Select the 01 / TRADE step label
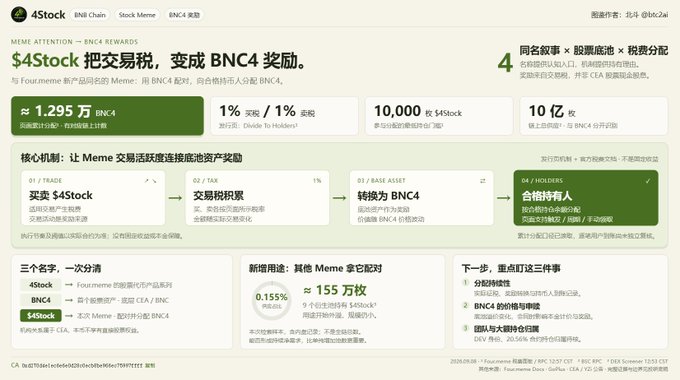The image size is (680, 380). click(x=45, y=180)
